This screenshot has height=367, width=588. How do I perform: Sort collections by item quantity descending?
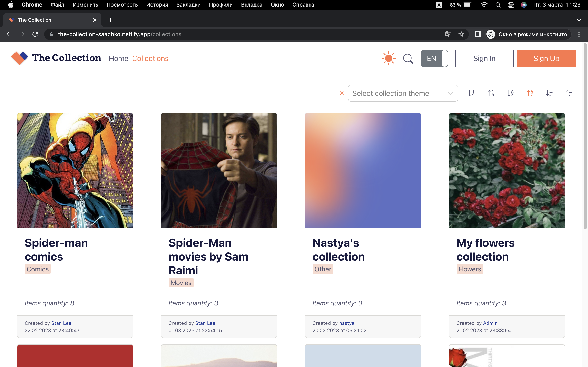point(471,93)
